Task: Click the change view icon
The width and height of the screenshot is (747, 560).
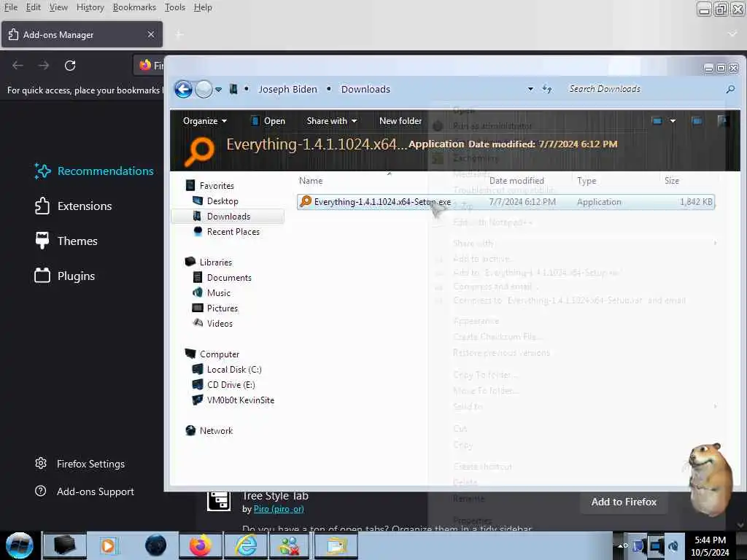Action: tap(657, 121)
